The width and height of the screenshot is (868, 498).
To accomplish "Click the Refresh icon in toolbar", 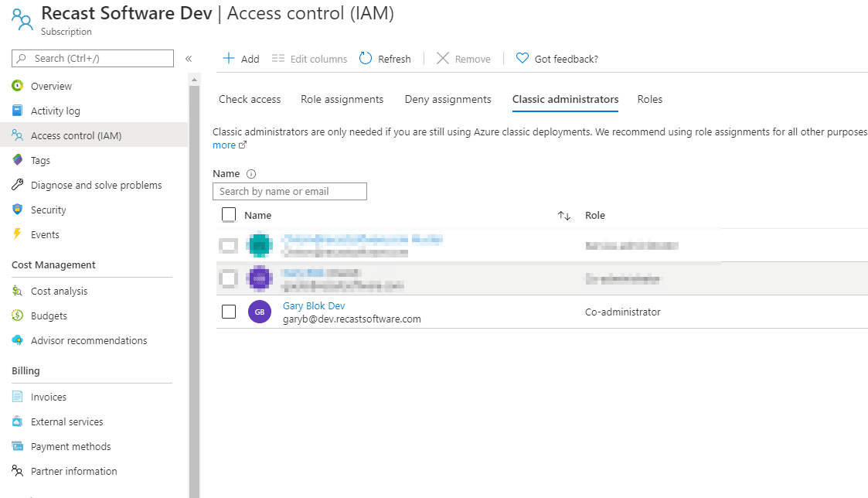I will click(x=366, y=59).
